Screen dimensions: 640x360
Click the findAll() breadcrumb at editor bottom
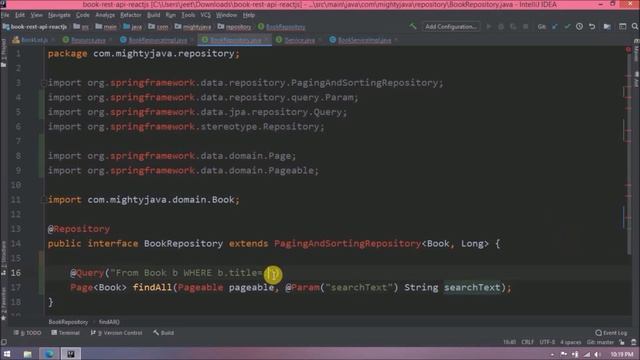point(109,322)
